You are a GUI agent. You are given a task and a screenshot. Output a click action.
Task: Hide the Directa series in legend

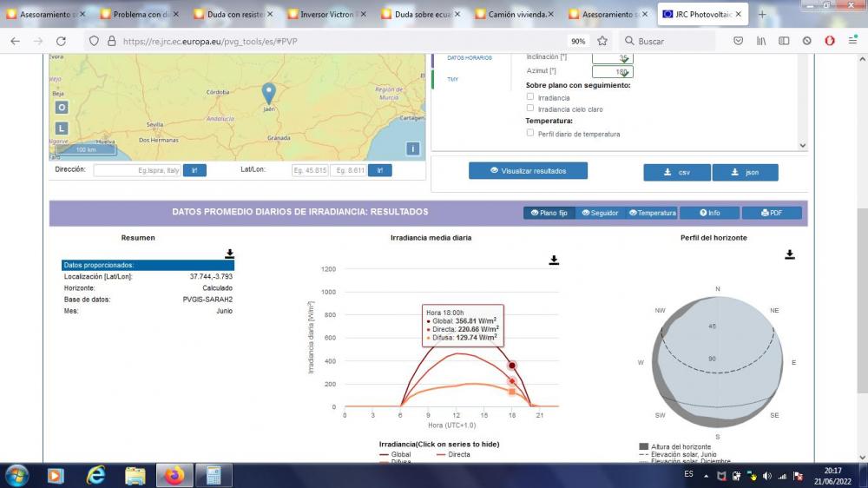coord(453,454)
